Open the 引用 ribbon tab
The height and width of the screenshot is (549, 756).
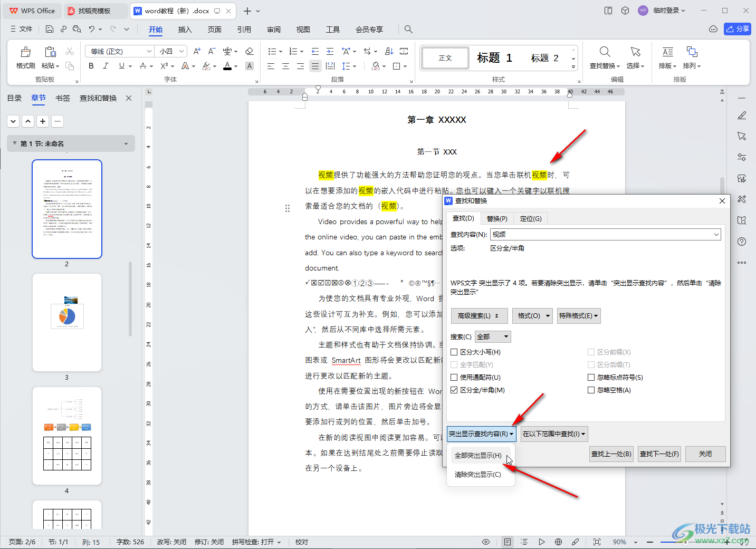(x=244, y=30)
